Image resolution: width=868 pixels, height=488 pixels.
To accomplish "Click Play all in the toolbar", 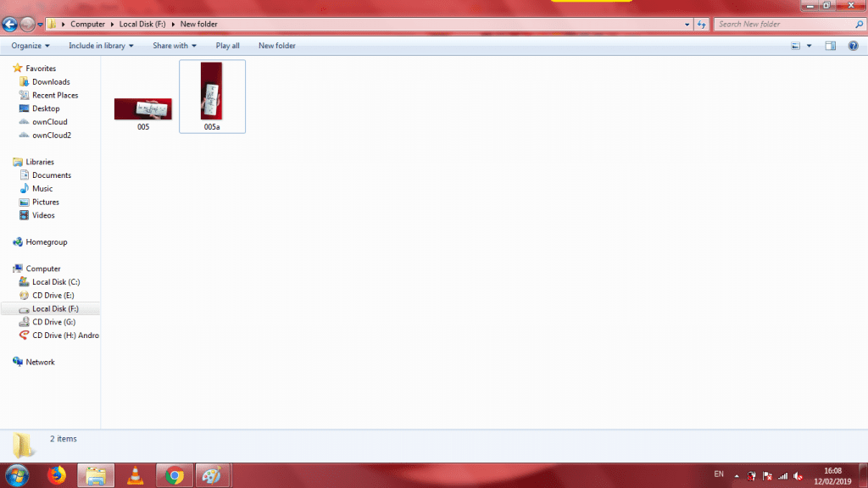I will click(x=227, y=46).
